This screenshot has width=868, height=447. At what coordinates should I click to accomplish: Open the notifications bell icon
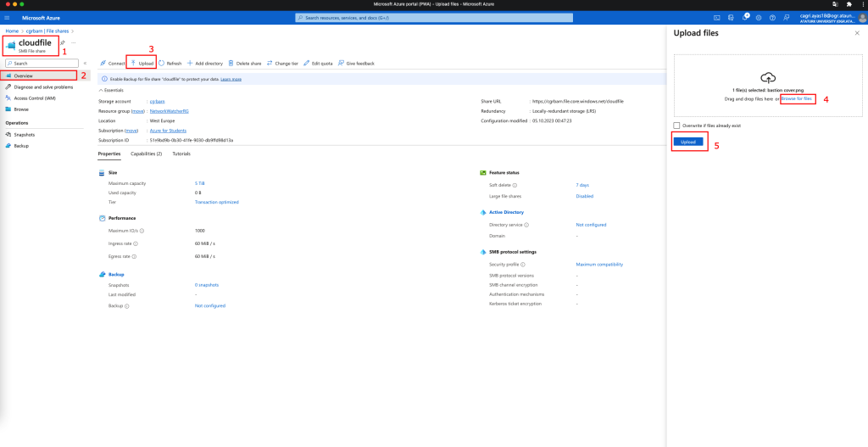(x=745, y=17)
